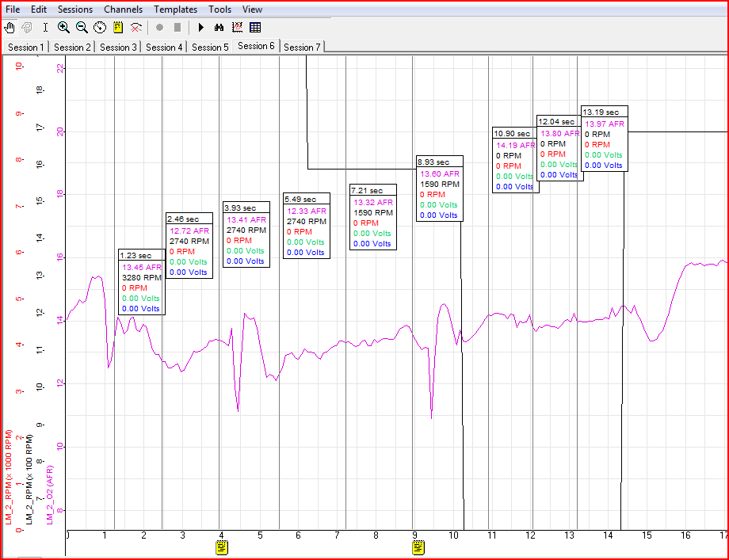The image size is (729, 560).
Task: Click the 12.33 AFR value
Action: [x=307, y=211]
